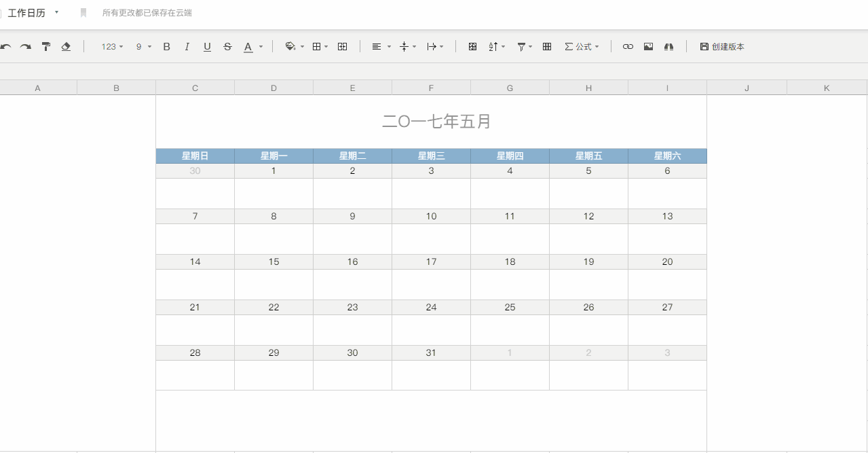Select column A header
Image resolution: width=868 pixels, height=453 pixels.
(37, 88)
